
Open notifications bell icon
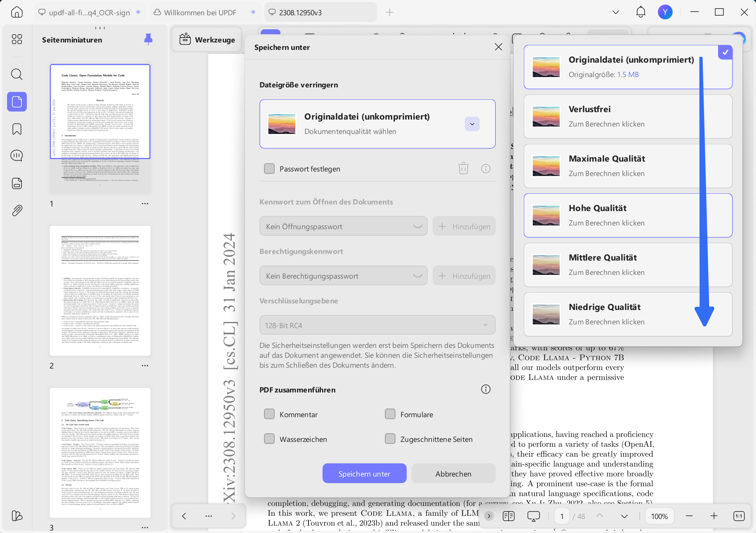(x=641, y=12)
